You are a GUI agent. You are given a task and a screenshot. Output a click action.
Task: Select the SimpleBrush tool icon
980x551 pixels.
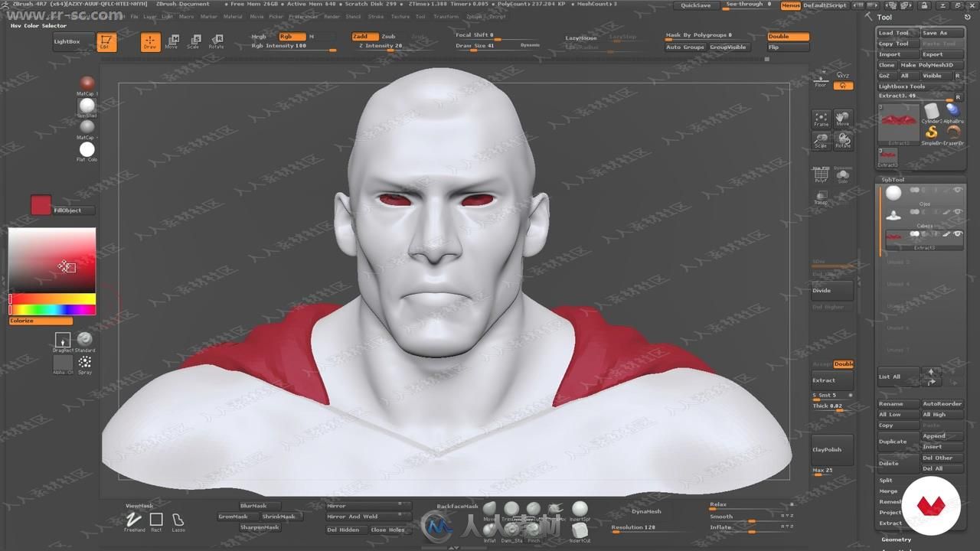pos(932,133)
